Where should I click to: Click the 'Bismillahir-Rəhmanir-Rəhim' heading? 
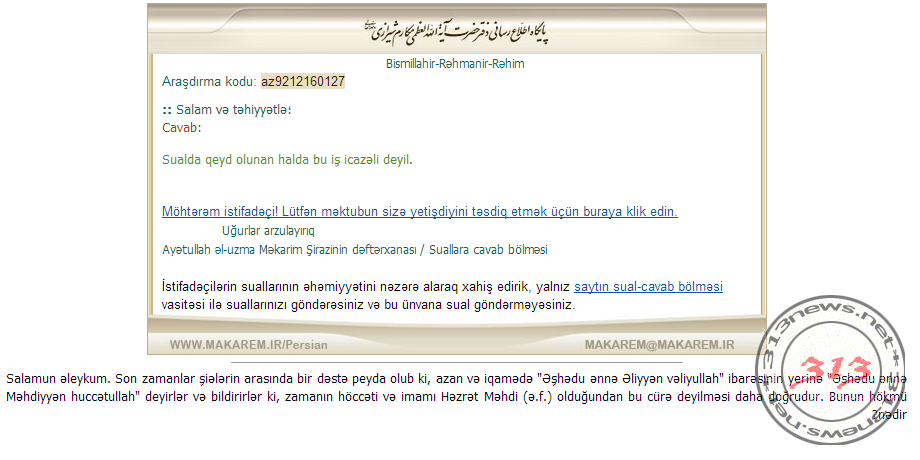tap(455, 64)
